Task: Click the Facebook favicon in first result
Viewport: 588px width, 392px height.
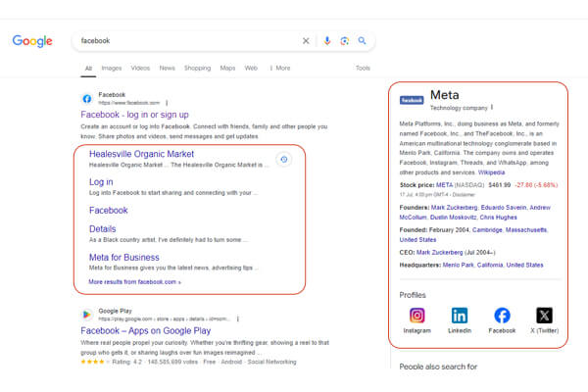Action: coord(87,99)
